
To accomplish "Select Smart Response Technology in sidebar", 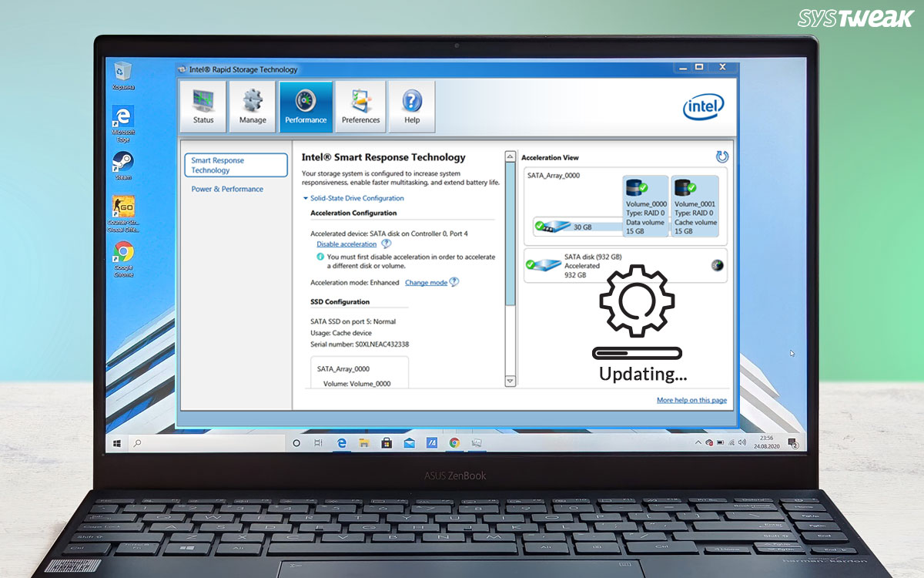I will point(236,165).
